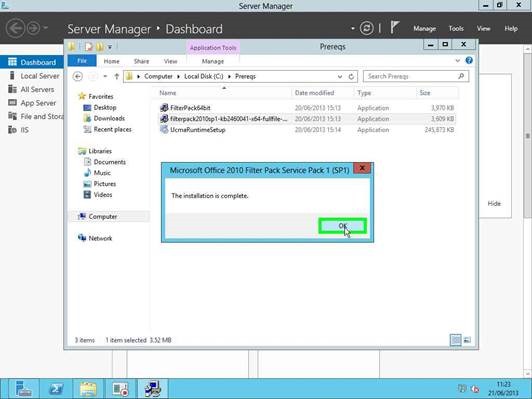Click the Server Manager refresh icon

(x=366, y=28)
